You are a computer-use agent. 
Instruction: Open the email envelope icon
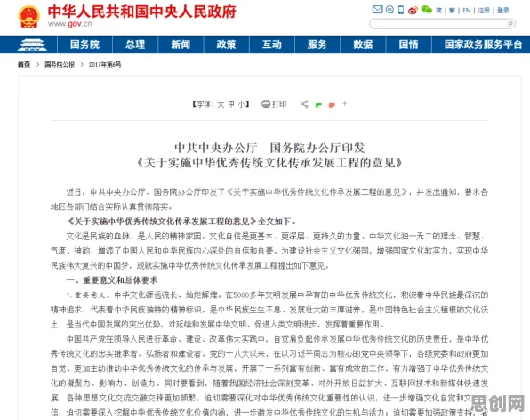(x=377, y=10)
